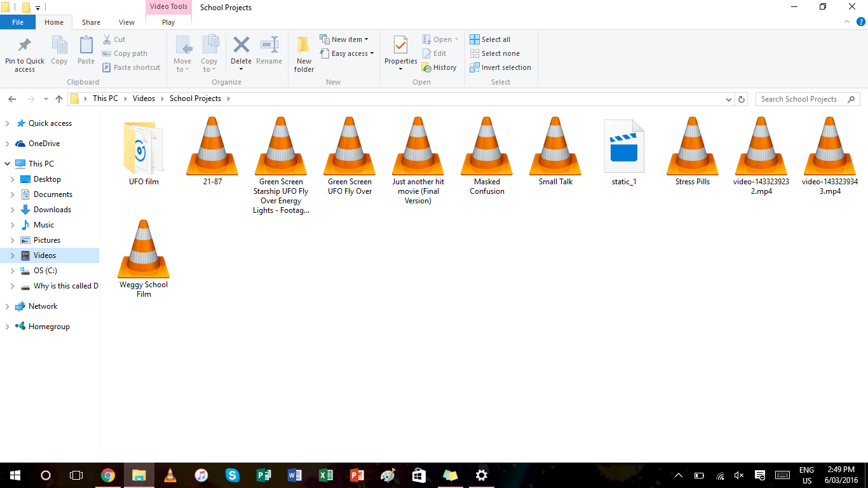This screenshot has height=488, width=868.
Task: Refresh the School Projects folder
Action: (x=742, y=99)
